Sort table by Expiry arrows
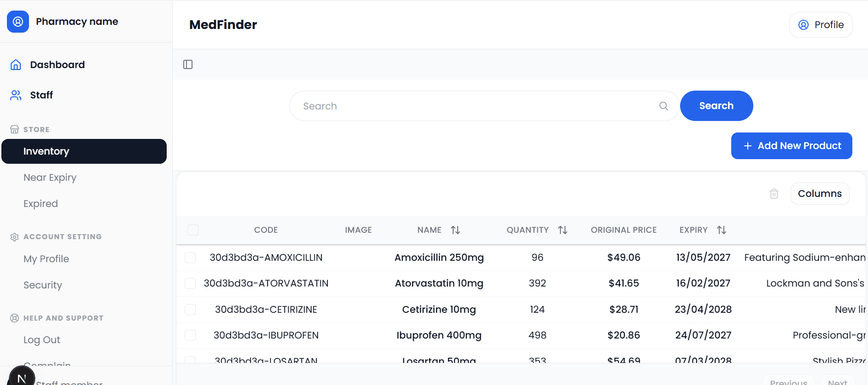The height and width of the screenshot is (385, 868). tap(722, 230)
